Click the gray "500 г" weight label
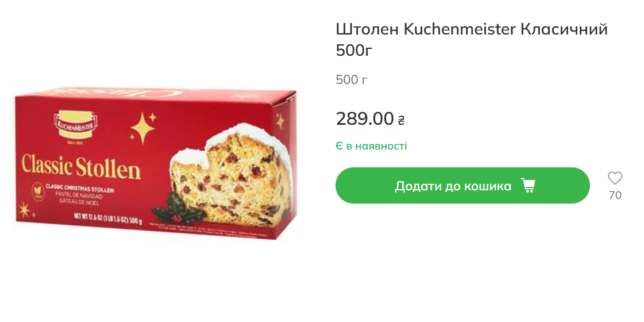The image size is (644, 322). click(352, 80)
